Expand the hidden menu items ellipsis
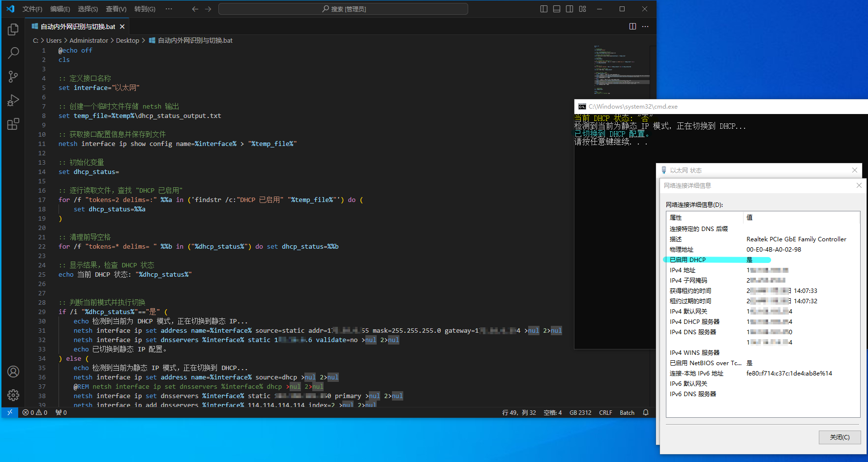The height and width of the screenshot is (462, 868). 169,9
